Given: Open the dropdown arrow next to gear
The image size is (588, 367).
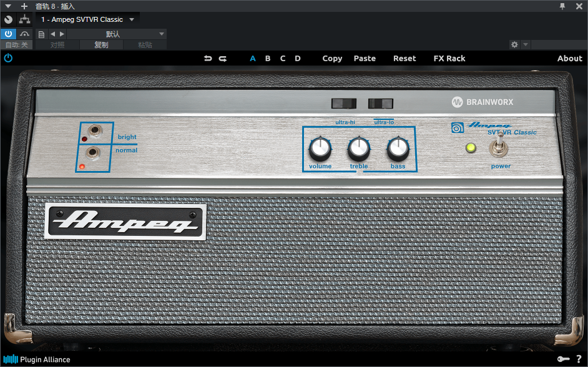Looking at the screenshot, I should 526,44.
